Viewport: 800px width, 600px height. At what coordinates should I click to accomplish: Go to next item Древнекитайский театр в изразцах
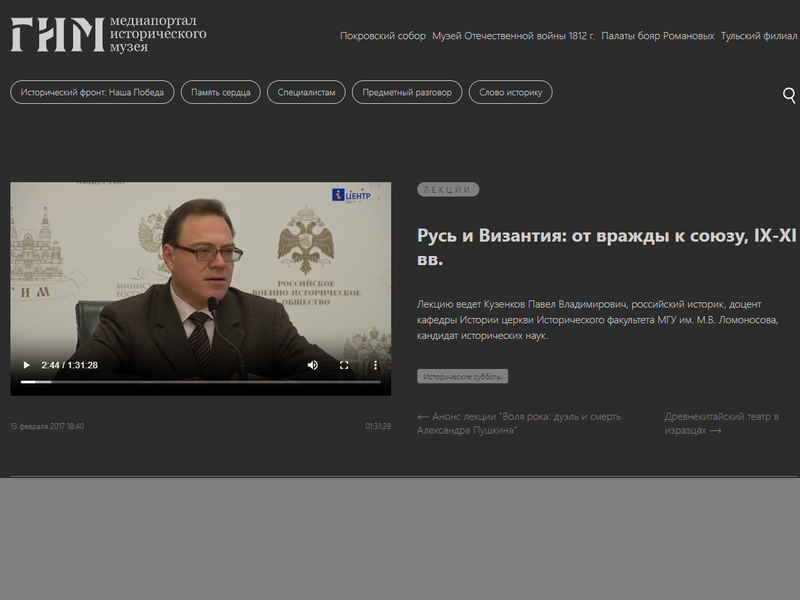click(x=721, y=423)
